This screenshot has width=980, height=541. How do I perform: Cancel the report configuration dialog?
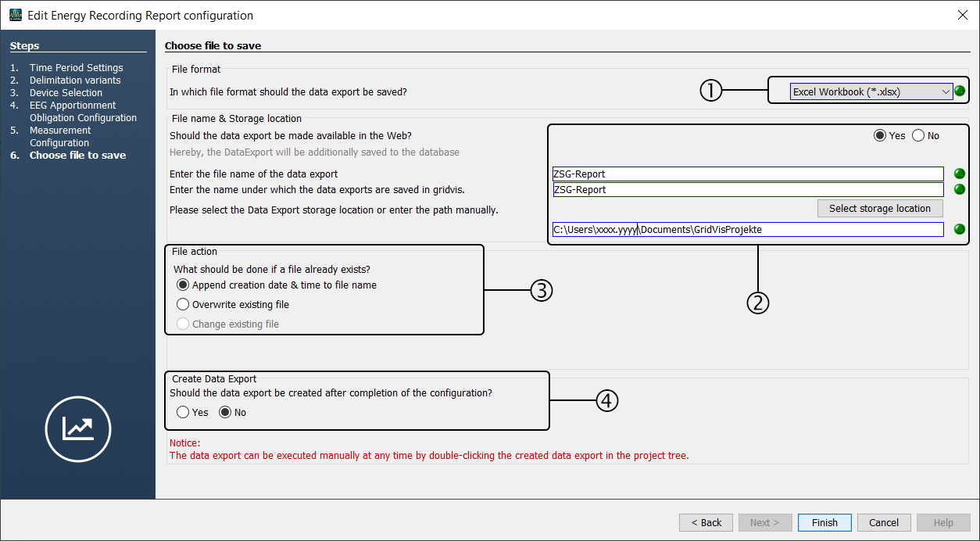[884, 522]
